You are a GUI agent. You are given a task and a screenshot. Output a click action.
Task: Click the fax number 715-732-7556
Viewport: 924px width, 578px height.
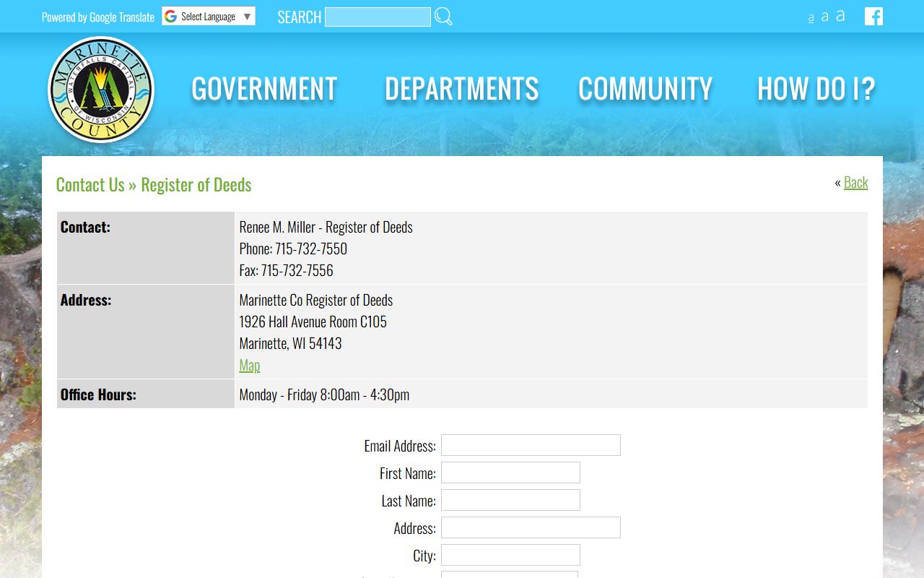pos(297,270)
